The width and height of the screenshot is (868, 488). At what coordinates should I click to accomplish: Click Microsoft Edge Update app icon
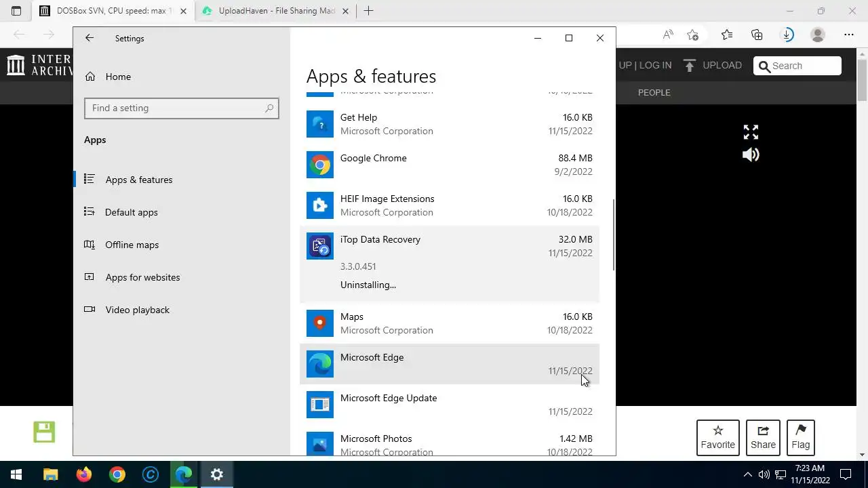point(320,405)
